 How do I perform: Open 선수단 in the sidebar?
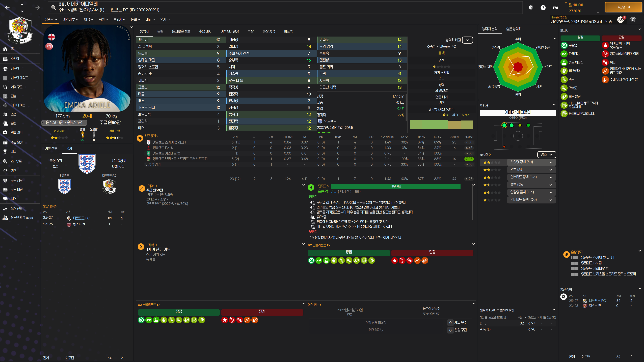(15, 69)
